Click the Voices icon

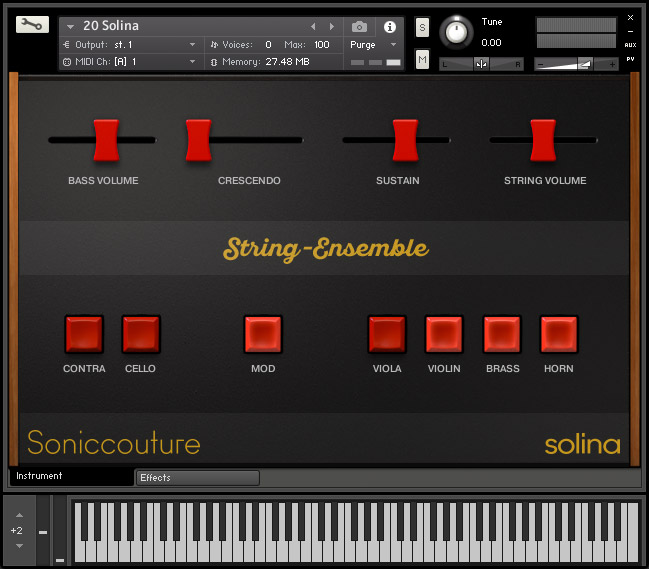pyautogui.click(x=214, y=44)
